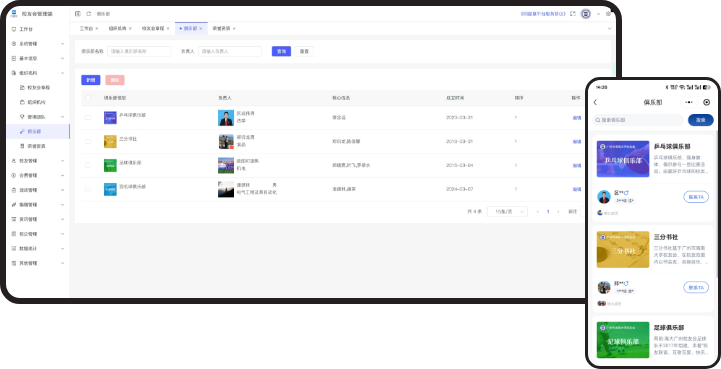
Task: Tap 联系TA on the 乒乓球俱乐部 card
Action: point(696,197)
